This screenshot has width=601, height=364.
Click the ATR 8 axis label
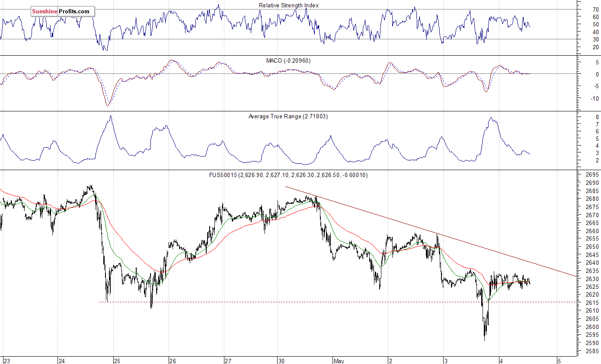click(x=597, y=117)
